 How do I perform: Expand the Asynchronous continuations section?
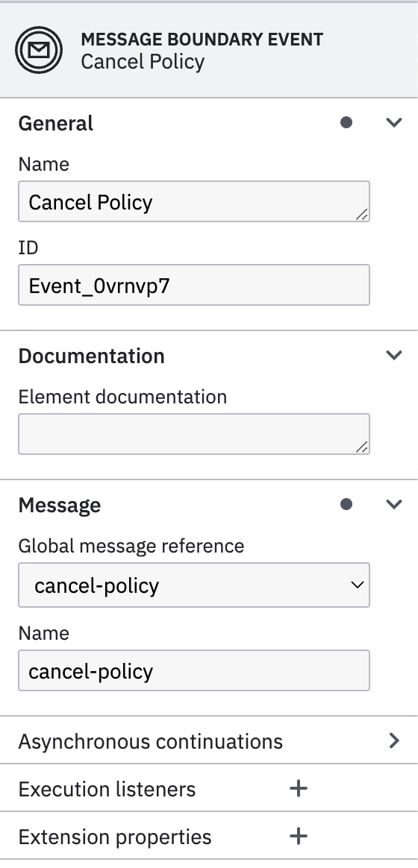209,740
